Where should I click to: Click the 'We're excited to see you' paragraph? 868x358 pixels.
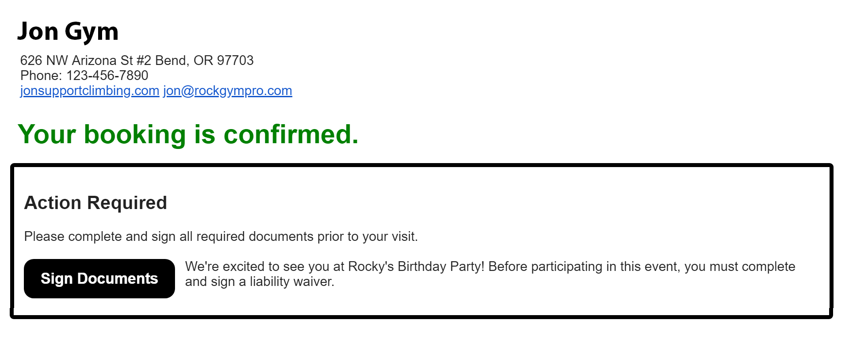(490, 274)
